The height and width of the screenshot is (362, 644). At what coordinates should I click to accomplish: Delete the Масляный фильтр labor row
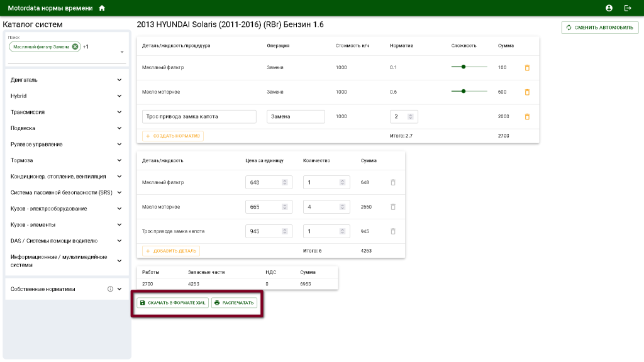[527, 67]
